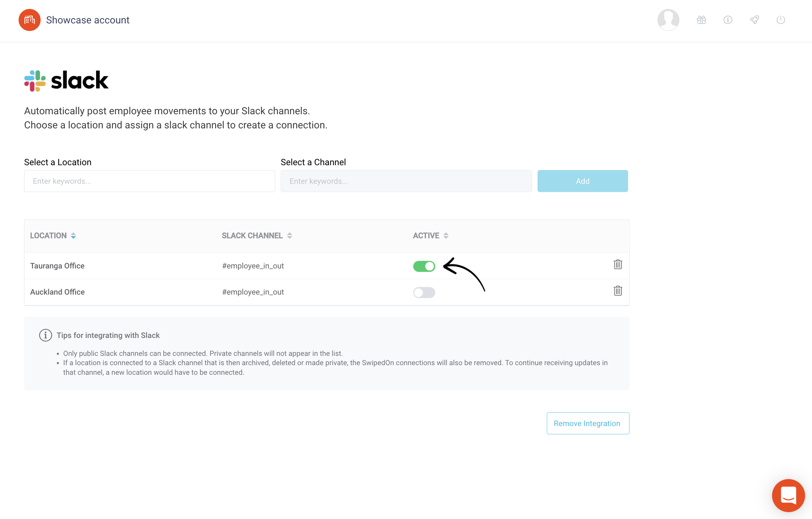Open the user profile avatar
This screenshot has width=812, height=519.
click(668, 20)
